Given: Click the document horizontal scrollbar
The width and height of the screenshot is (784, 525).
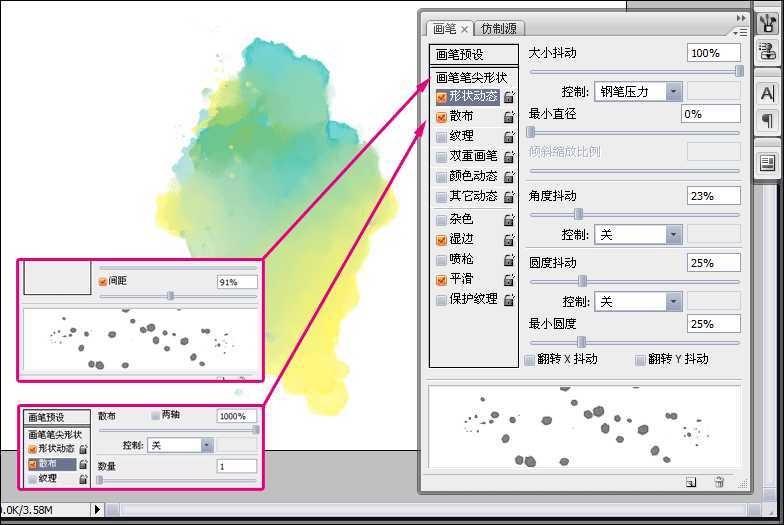Looking at the screenshot, I should (x=435, y=510).
